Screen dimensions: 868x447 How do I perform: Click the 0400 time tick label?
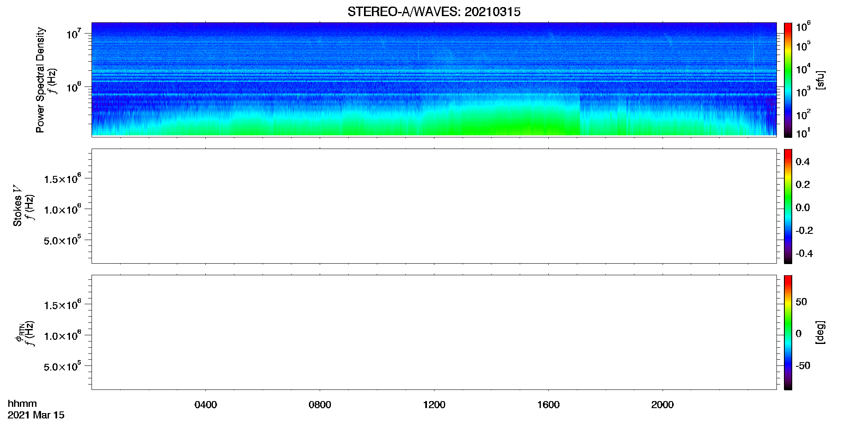(x=206, y=405)
